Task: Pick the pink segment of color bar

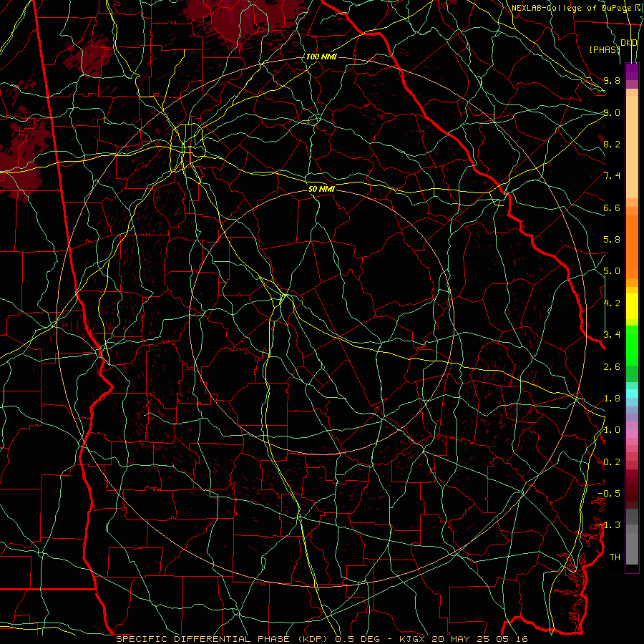Action: (x=632, y=434)
